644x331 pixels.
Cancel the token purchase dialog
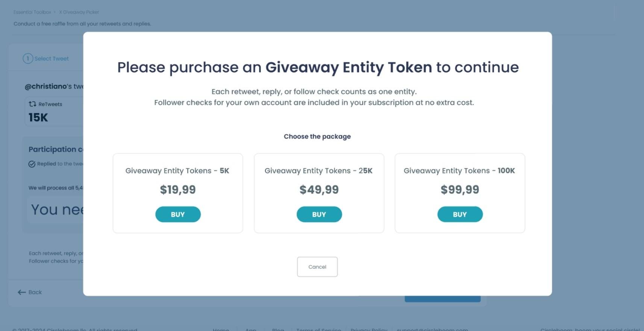317,267
